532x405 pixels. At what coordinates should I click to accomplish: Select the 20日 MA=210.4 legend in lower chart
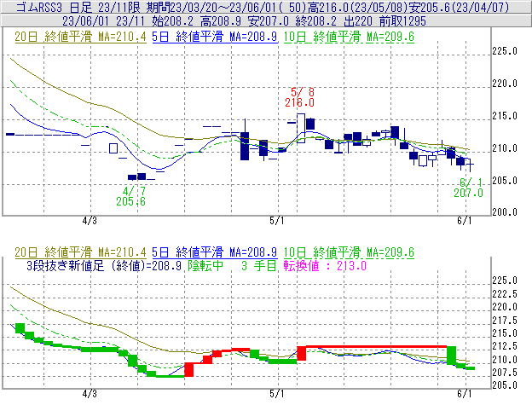[x=72, y=252]
